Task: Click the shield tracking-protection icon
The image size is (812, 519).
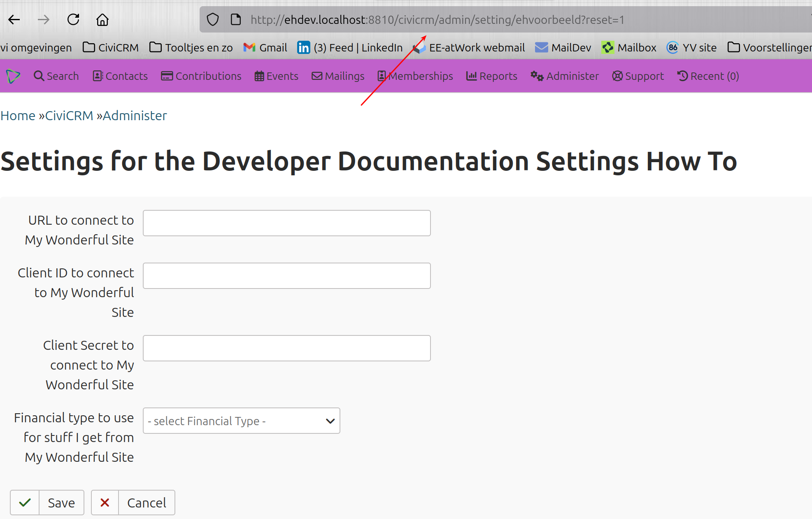Action: pos(212,19)
